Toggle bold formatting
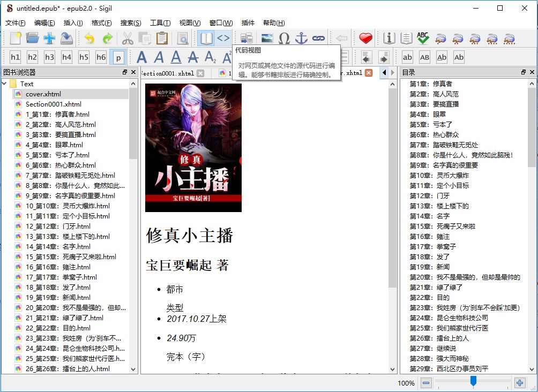Image resolution: width=538 pixels, height=392 pixels. tap(141, 57)
